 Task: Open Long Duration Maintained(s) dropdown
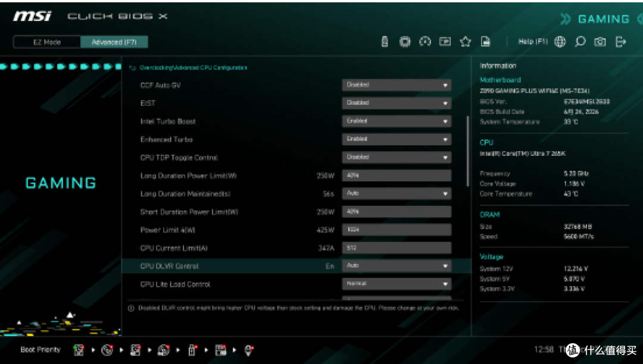coord(397,193)
